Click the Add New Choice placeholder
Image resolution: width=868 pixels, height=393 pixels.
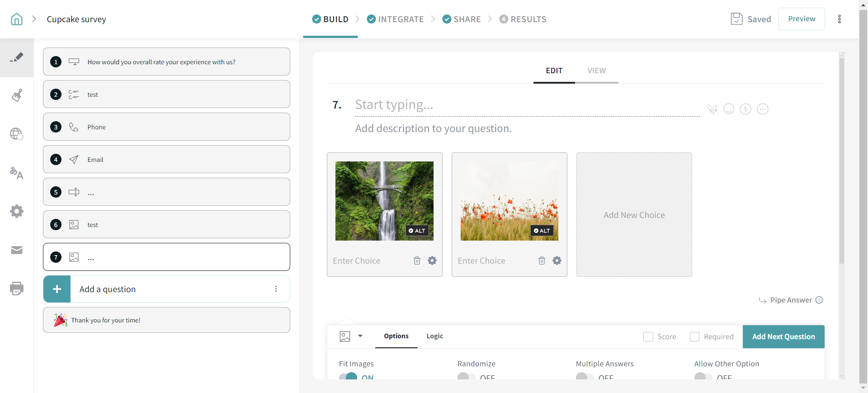(x=634, y=215)
